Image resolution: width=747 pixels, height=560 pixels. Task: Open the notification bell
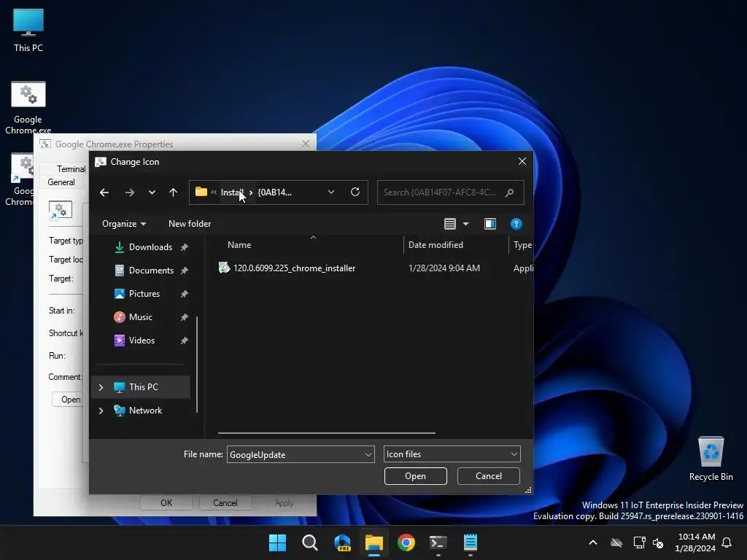[727, 542]
